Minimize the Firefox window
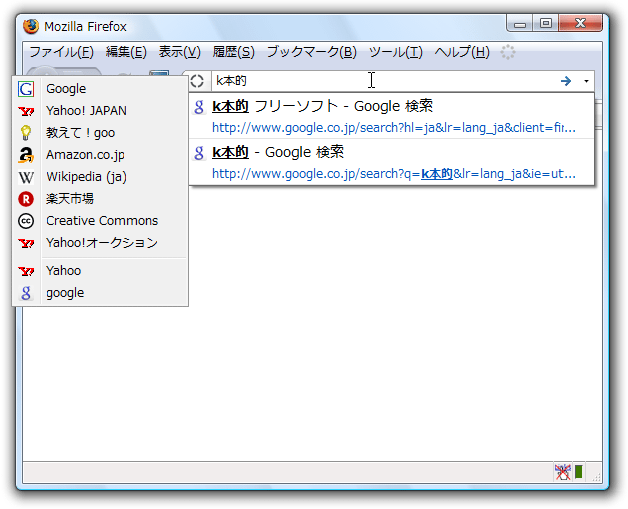The image size is (628, 509). pos(519,24)
